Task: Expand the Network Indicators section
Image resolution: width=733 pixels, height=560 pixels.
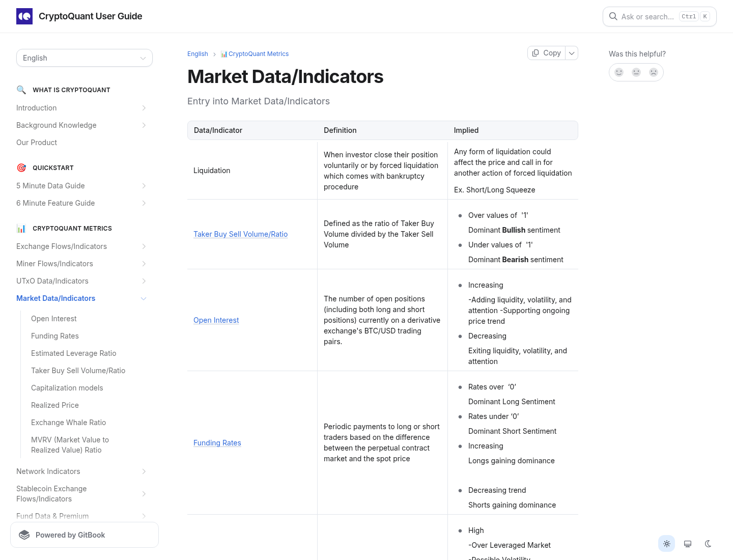Action: coord(144,471)
